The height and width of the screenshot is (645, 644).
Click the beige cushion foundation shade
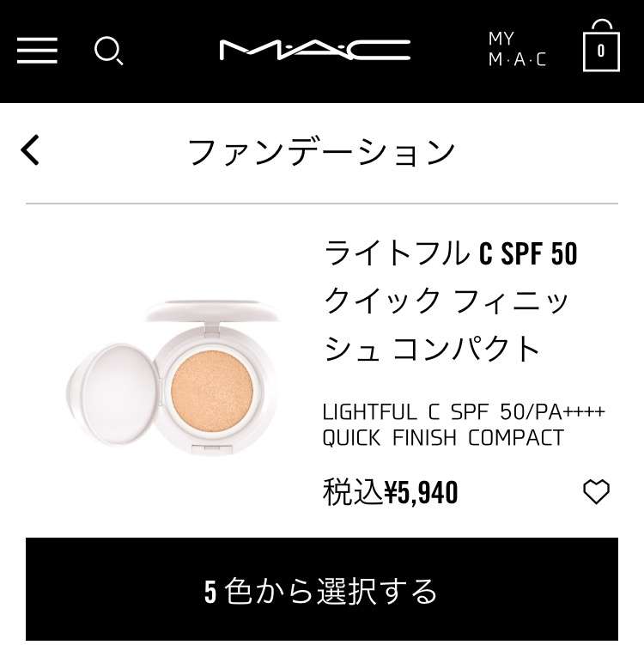coord(212,391)
